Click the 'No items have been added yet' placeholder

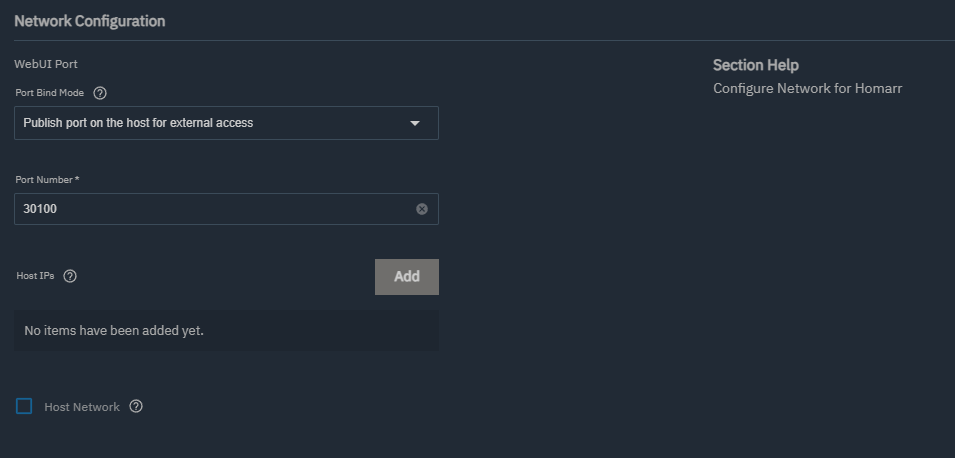pos(114,331)
